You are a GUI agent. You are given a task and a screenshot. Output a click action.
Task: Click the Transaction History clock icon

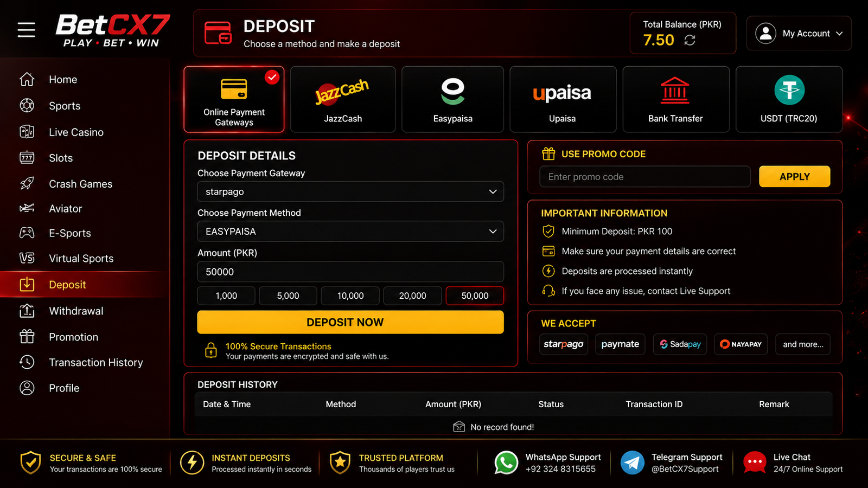[x=27, y=362]
